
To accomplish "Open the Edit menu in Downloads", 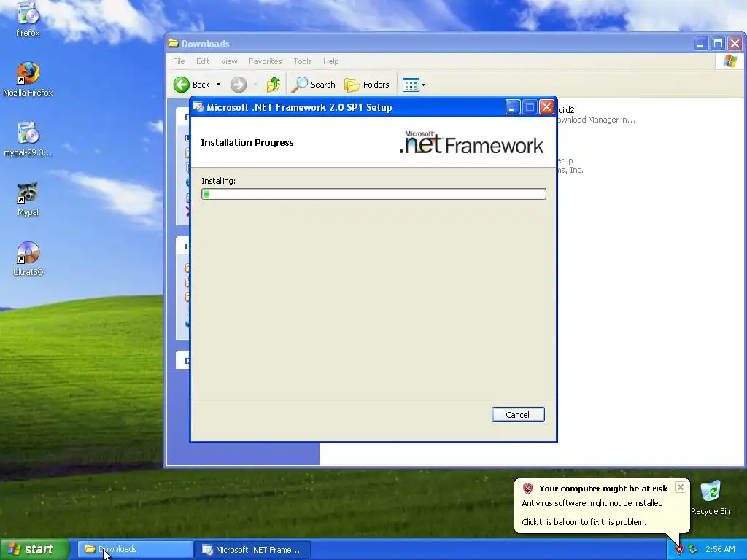I will (203, 61).
